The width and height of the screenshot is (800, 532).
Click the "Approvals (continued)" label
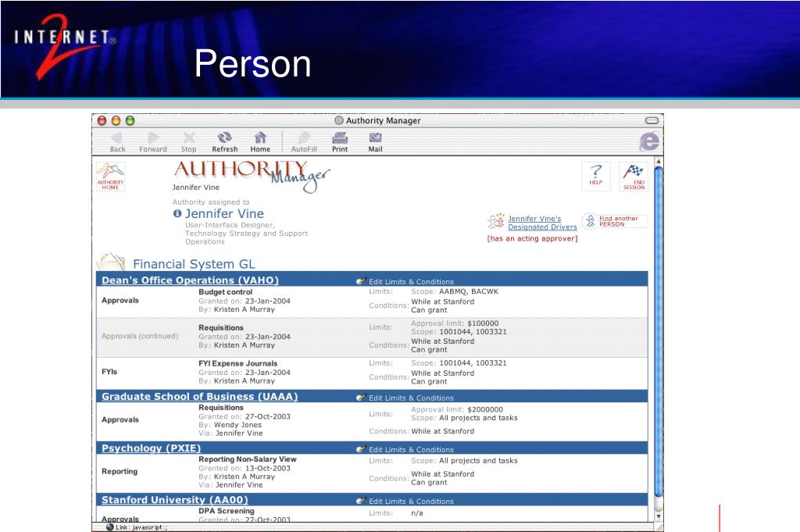click(x=140, y=336)
